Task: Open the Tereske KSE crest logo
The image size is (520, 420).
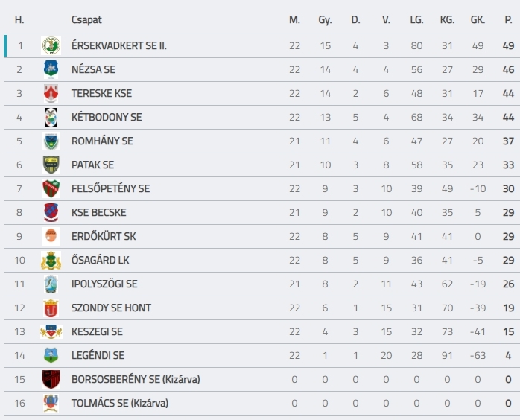Action: tap(51, 94)
